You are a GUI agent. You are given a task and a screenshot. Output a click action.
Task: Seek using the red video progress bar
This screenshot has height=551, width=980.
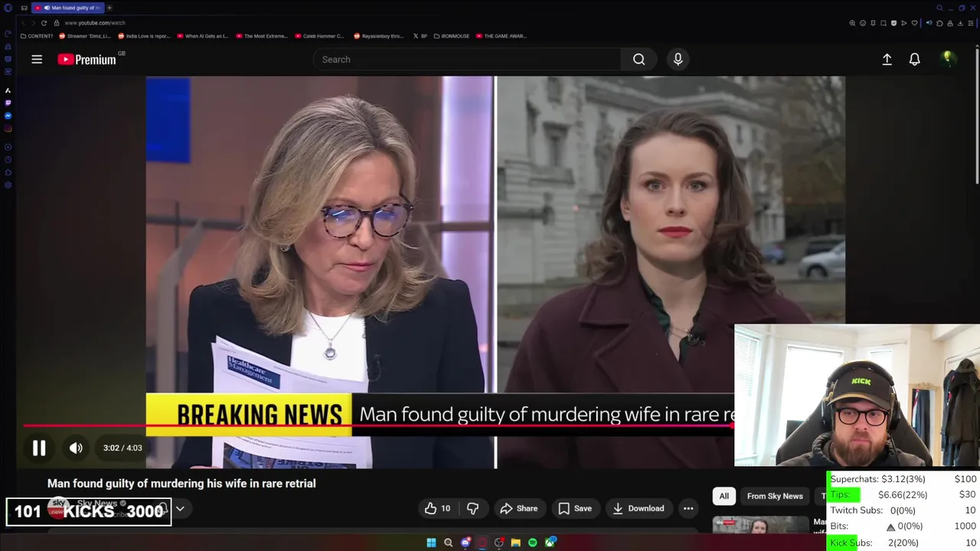tap(379, 425)
